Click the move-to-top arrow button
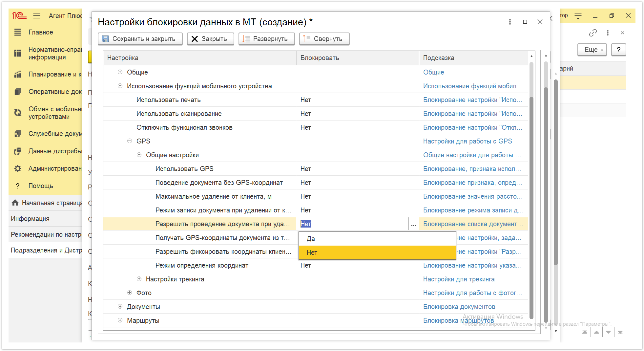 coord(585,332)
